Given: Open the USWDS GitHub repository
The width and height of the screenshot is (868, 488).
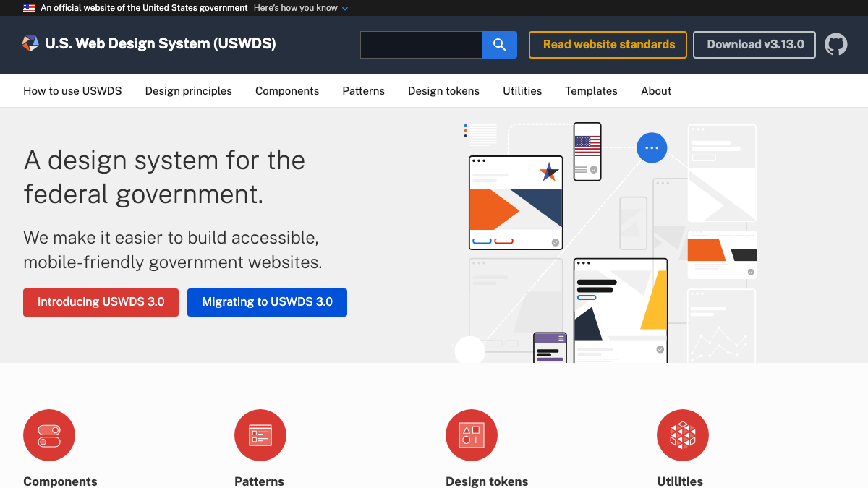Looking at the screenshot, I should click(836, 44).
